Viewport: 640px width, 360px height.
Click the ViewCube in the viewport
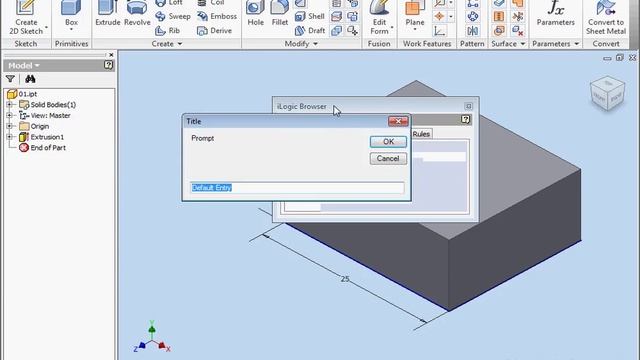point(607,93)
